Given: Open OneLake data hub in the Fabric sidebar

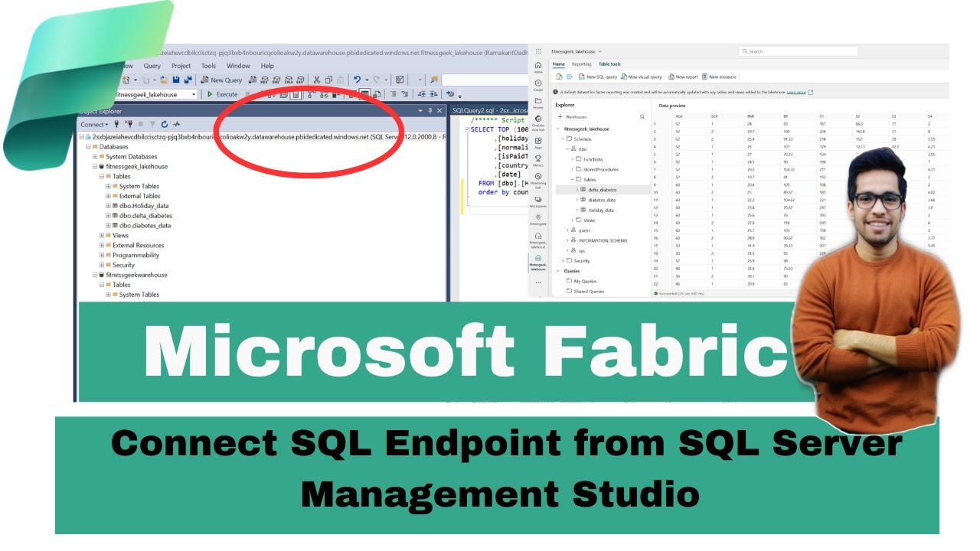Looking at the screenshot, I should point(538,123).
